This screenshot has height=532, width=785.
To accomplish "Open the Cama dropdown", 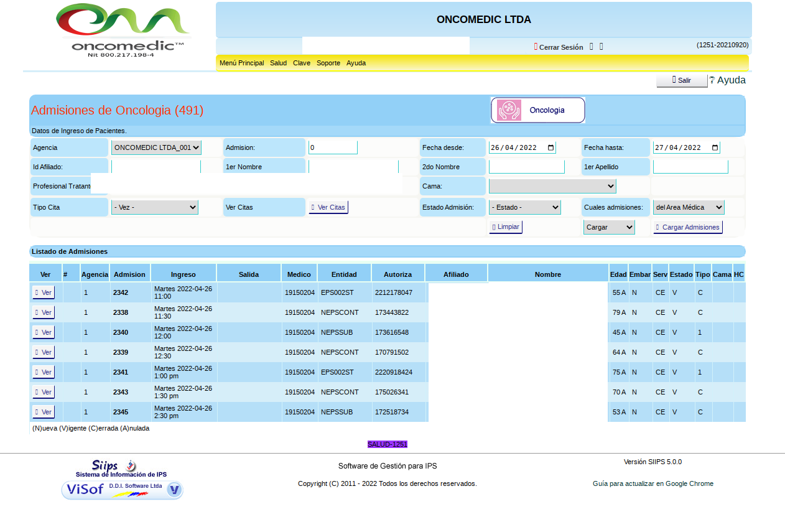I will 552,186.
